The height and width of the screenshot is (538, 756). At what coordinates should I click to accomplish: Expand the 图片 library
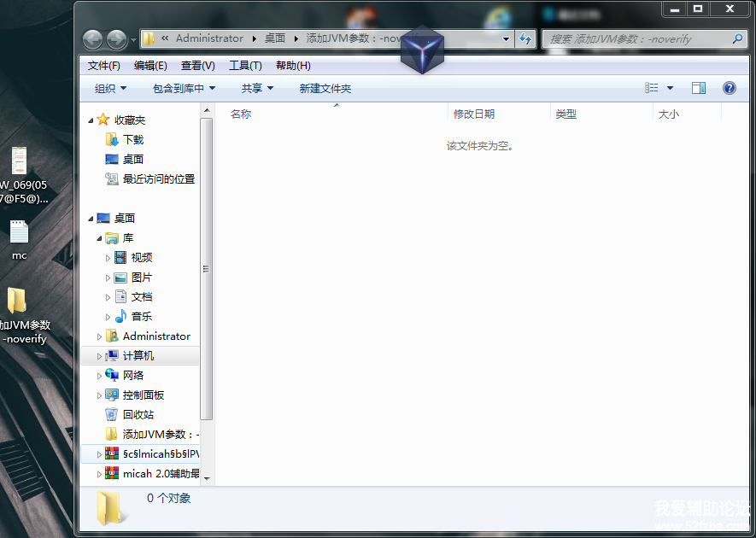tap(108, 278)
